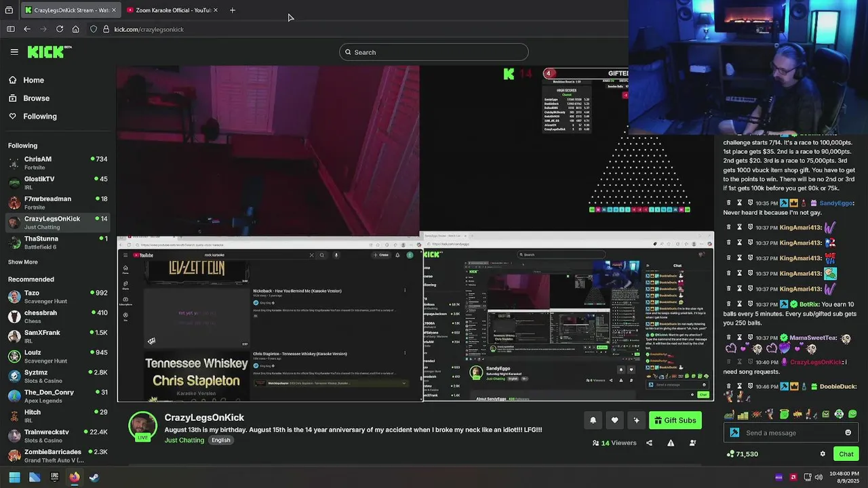The height and width of the screenshot is (488, 868).
Task: Expand the Following list with Show More
Action: coord(23,262)
